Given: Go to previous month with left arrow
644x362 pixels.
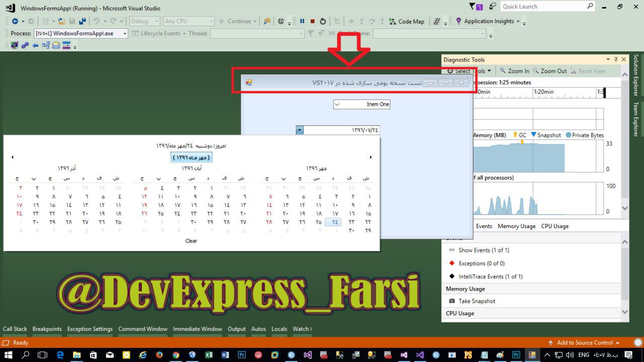Looking at the screenshot, I should click(x=13, y=158).
